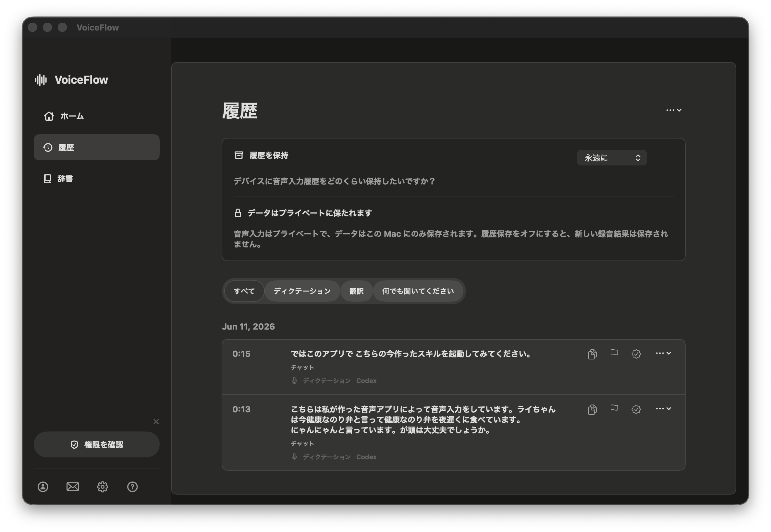Open the account profile icon
The image size is (771, 532).
pyautogui.click(x=43, y=487)
